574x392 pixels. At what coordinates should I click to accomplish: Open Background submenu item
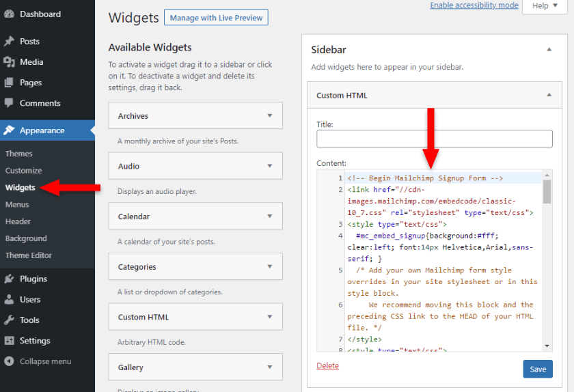[x=26, y=238]
